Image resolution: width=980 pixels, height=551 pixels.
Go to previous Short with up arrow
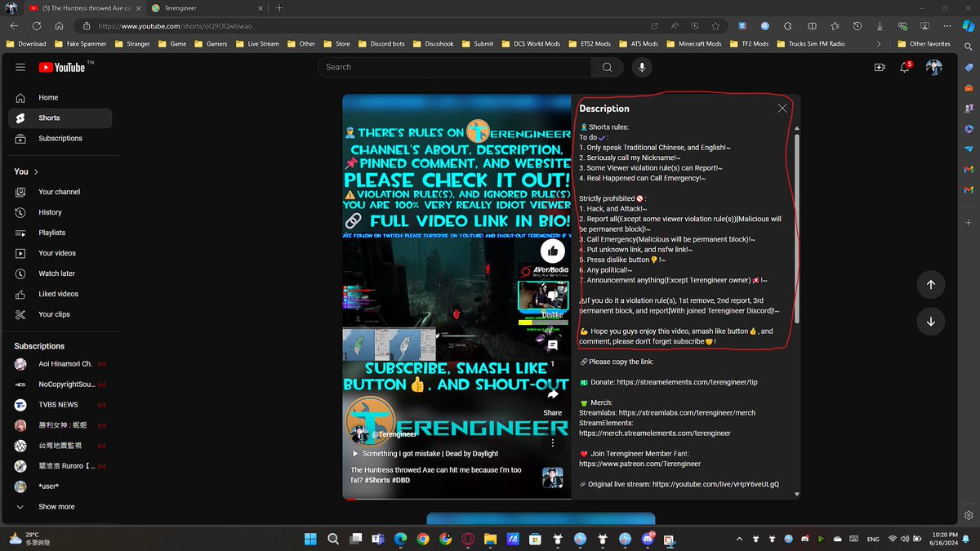coord(930,284)
